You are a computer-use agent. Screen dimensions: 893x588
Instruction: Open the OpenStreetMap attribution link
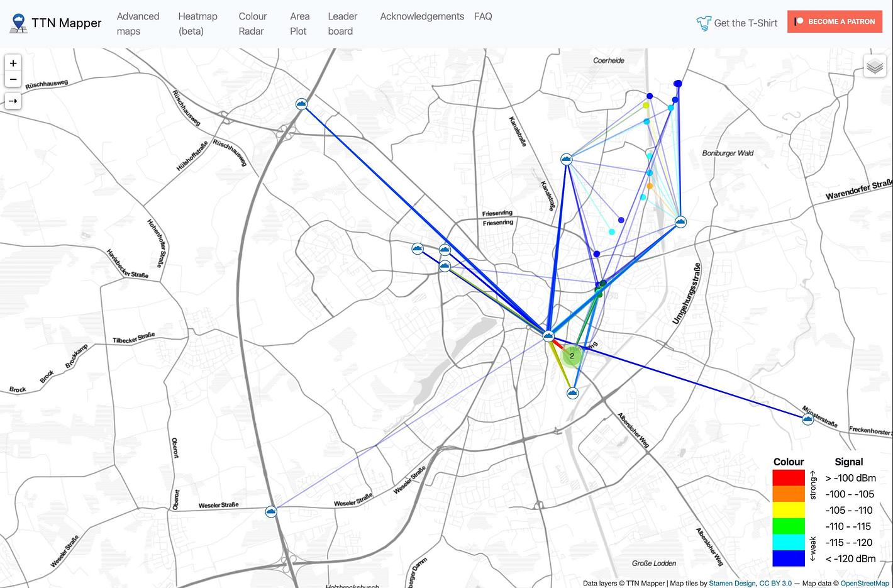click(x=865, y=583)
